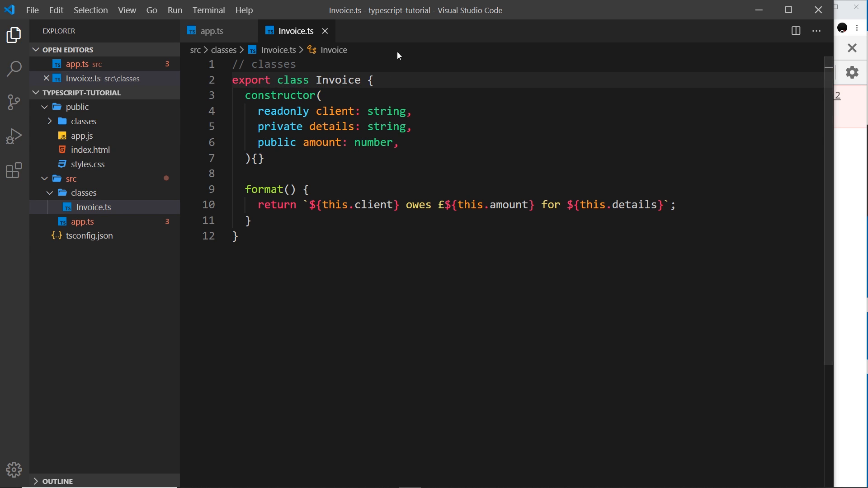Click the classes breadcrumb segment
Screen dimensions: 868x488
(x=223, y=50)
